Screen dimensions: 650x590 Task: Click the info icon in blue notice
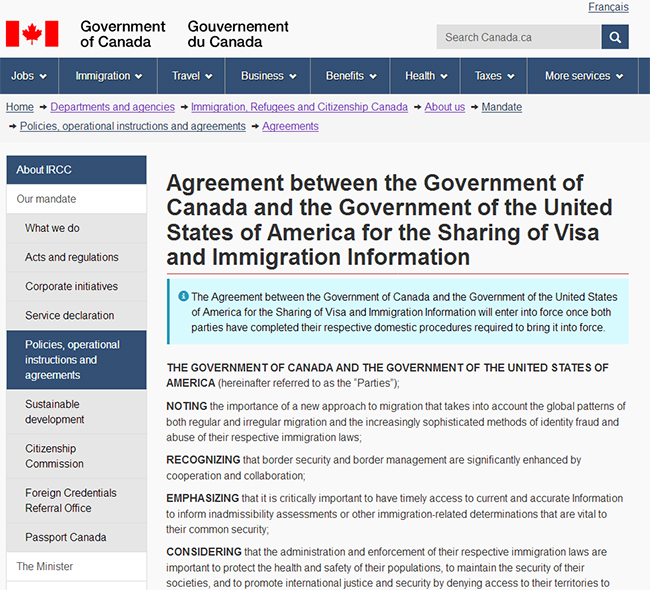click(x=183, y=296)
